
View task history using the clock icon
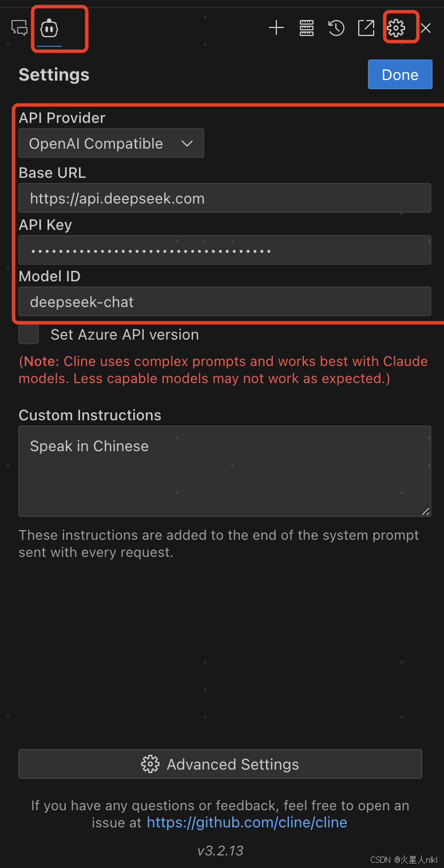336,27
